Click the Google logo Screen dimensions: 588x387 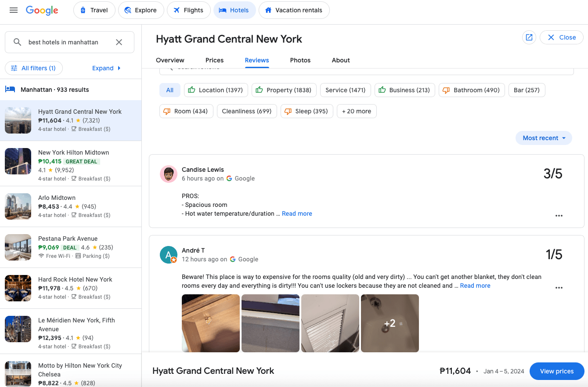tap(42, 11)
